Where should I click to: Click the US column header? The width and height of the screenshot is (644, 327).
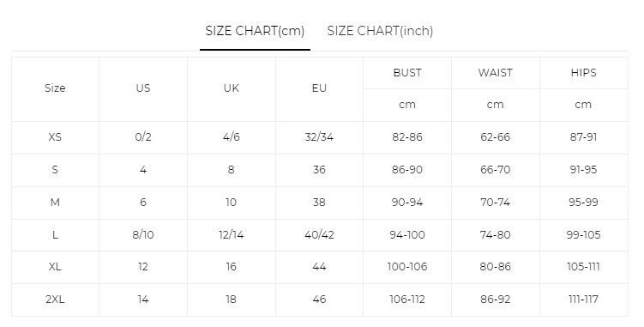143,88
